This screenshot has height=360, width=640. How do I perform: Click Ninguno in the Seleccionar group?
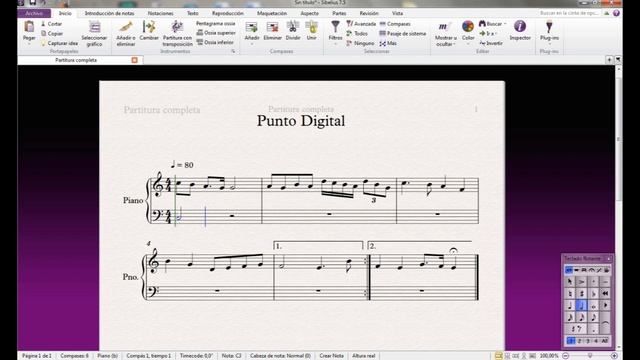pyautogui.click(x=360, y=43)
